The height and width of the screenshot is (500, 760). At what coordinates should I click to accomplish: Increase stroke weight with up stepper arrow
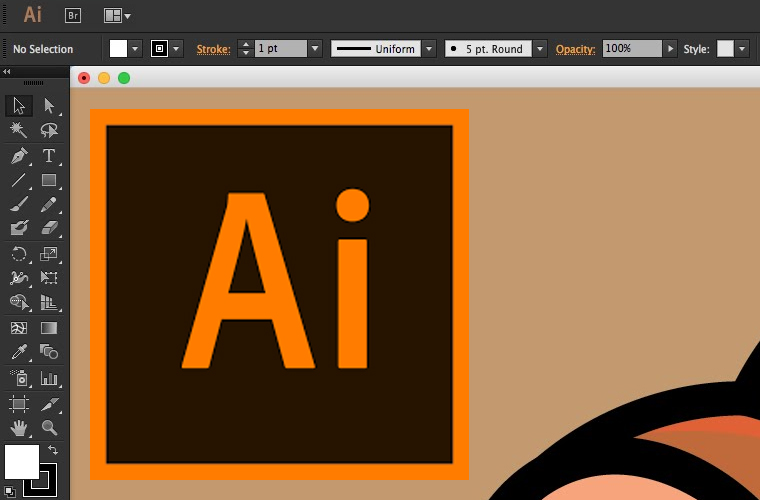pyautogui.click(x=246, y=45)
